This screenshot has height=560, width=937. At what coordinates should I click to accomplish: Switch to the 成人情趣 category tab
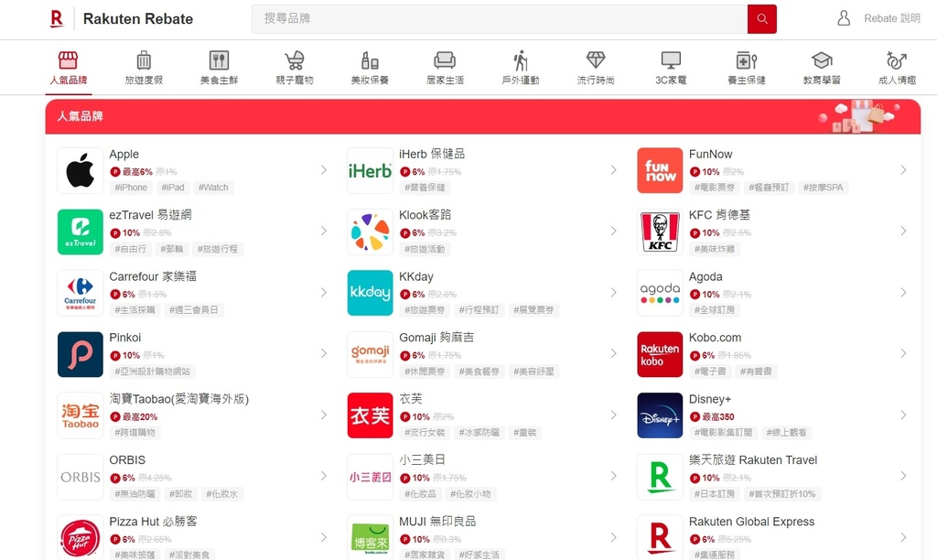pos(897,68)
